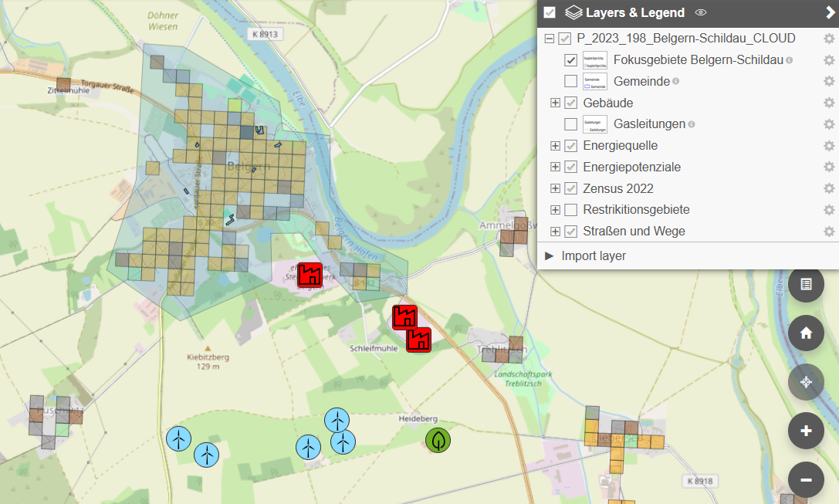839x504 pixels.
Task: Expand the Restriktionsgebiete layer group
Action: pyautogui.click(x=556, y=210)
